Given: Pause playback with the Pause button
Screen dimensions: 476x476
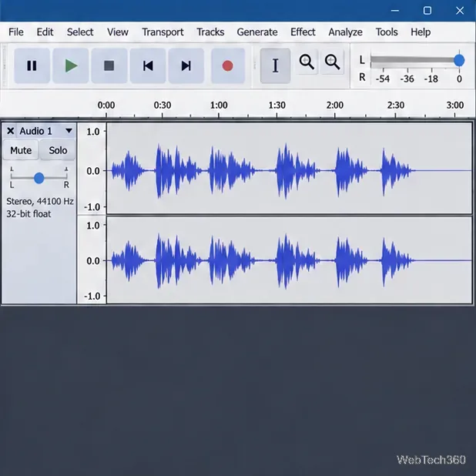Looking at the screenshot, I should pyautogui.click(x=32, y=65).
